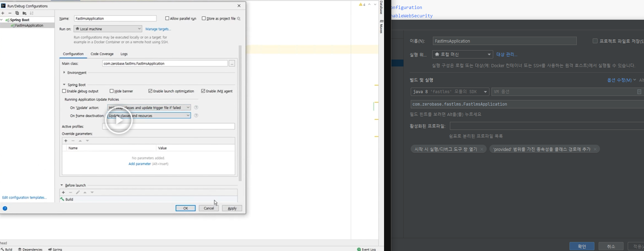644x251 pixels.
Task: Collapse Spring Boot tree node
Action: tap(2, 20)
